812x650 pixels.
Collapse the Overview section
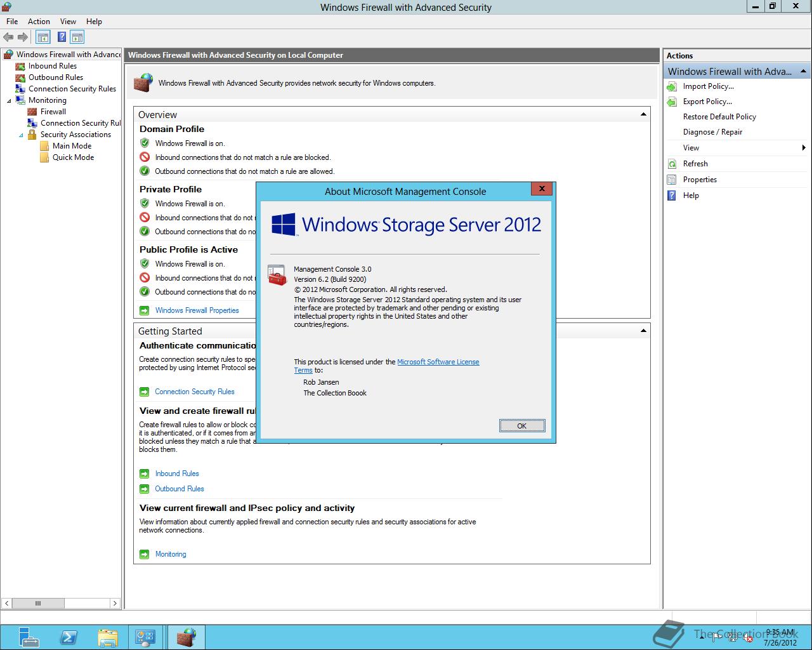pyautogui.click(x=643, y=114)
